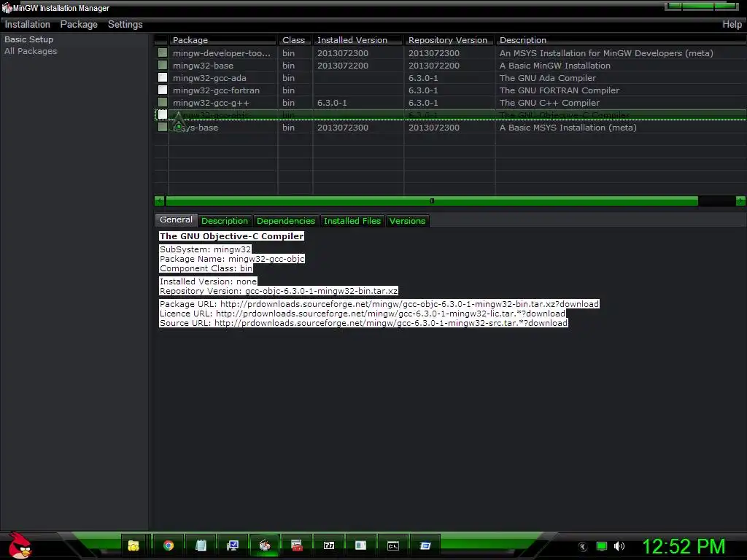Screen dimensions: 747x560
Task: Click the 12:52 PM clock
Action: pos(684,546)
